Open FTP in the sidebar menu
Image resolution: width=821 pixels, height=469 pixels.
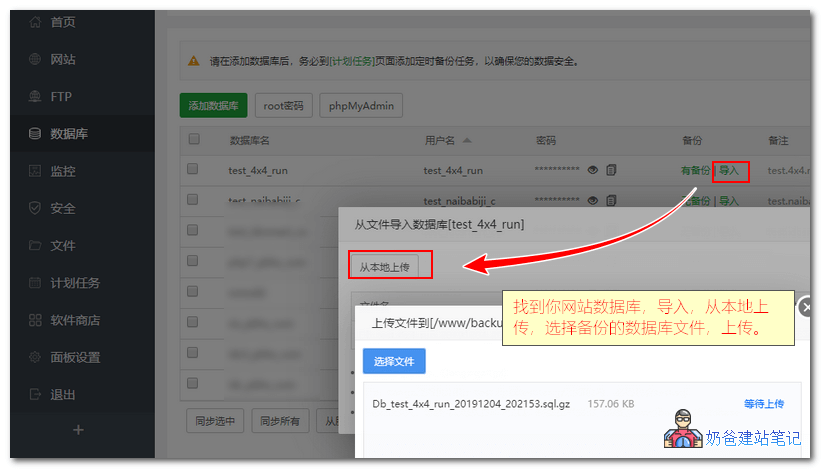click(x=61, y=96)
